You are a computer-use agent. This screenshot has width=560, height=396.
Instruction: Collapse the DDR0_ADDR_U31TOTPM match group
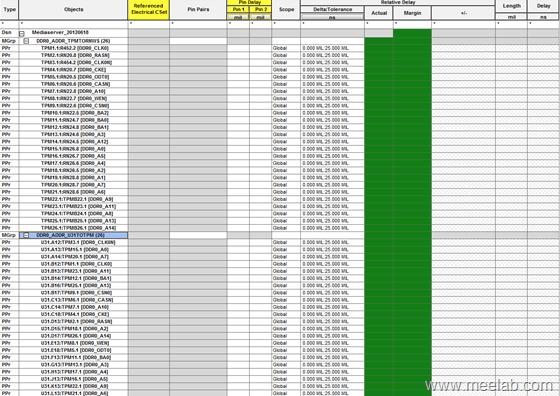[x=26, y=235]
